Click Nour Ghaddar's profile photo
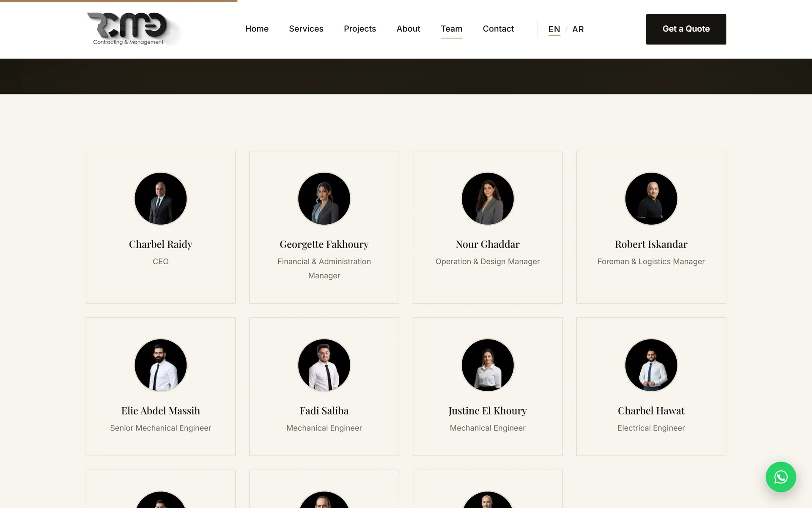This screenshot has width=812, height=508. [488, 199]
